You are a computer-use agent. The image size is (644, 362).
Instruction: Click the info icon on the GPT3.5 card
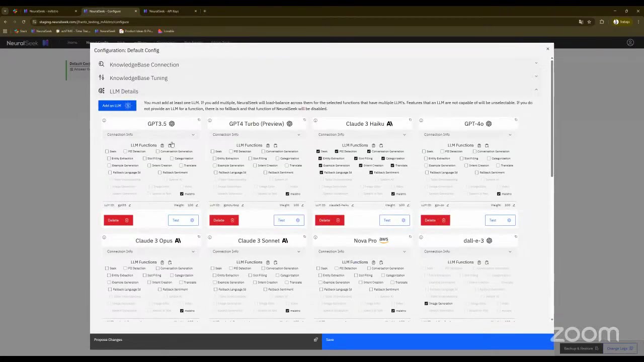coord(104,120)
